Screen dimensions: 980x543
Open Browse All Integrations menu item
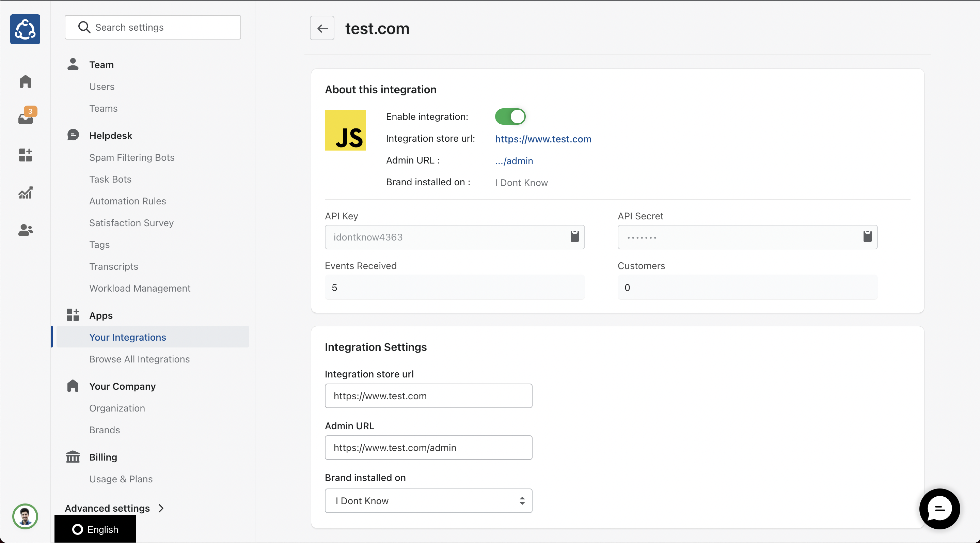(140, 359)
